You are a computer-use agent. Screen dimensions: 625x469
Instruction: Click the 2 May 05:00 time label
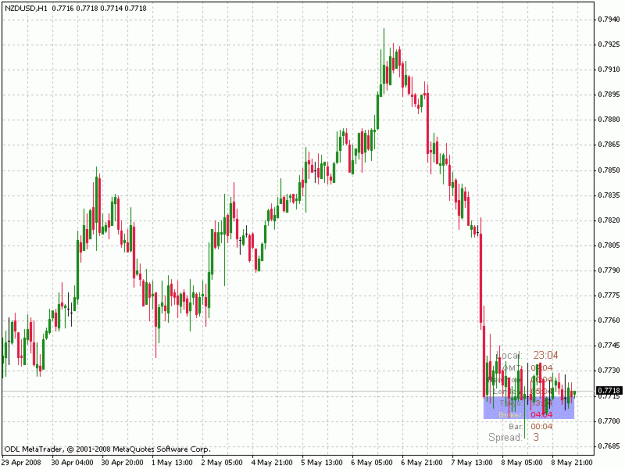pos(222,463)
